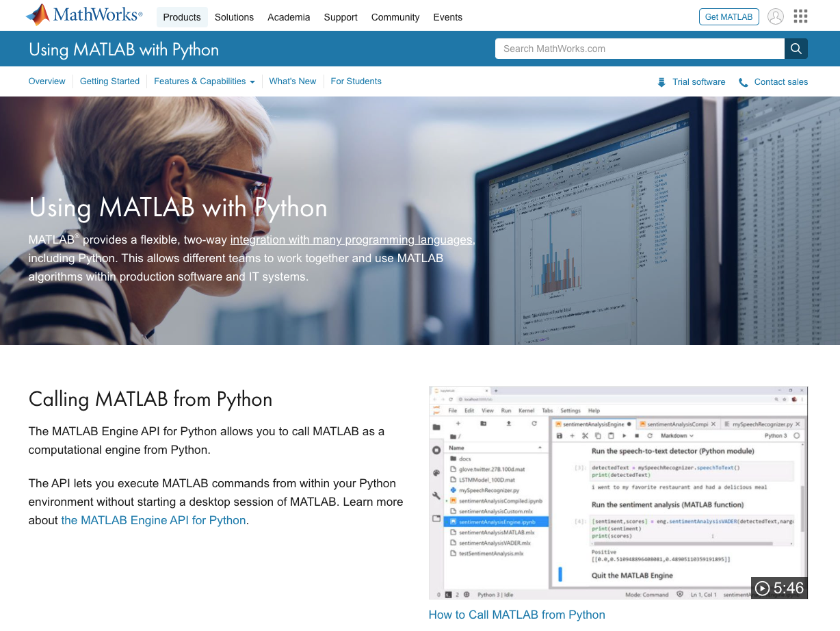Expand the Features & Capabilities dropdown
The height and width of the screenshot is (631, 840).
(204, 81)
